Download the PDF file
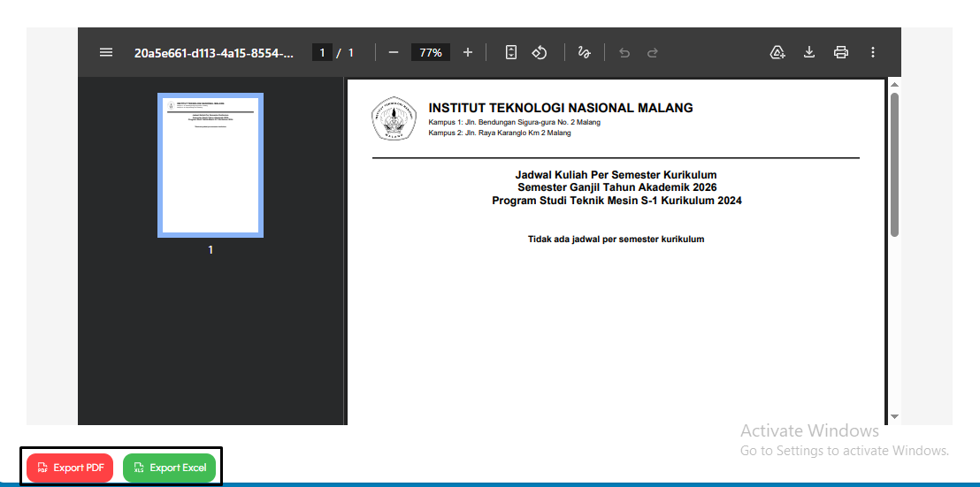The height and width of the screenshot is (487, 980). 808,52
